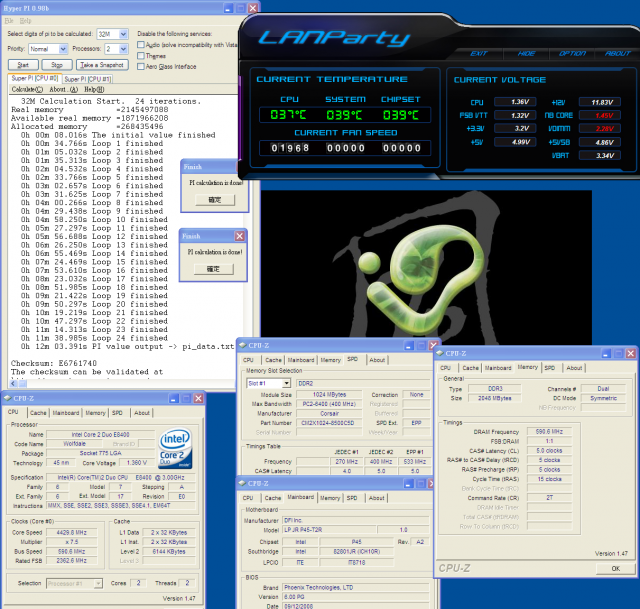Screen dimensions: 640x609
Task: Click OK in the CPU-Z Memory window
Action: coord(616,569)
